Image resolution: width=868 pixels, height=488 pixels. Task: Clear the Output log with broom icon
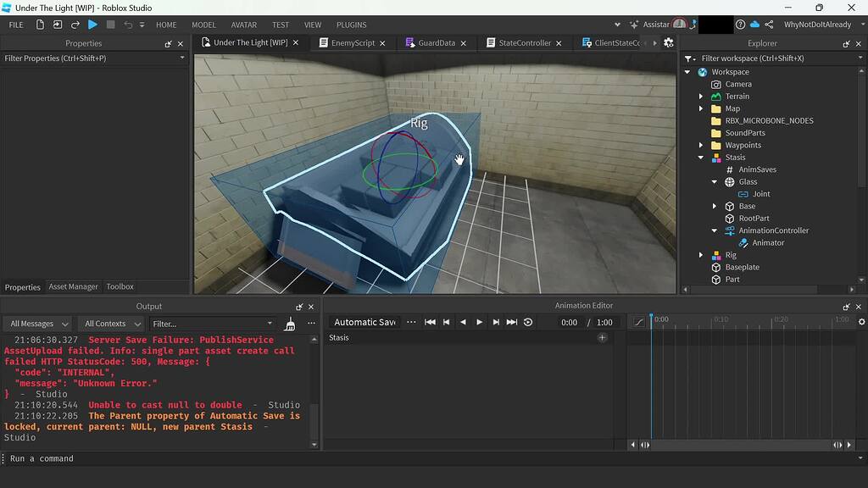coord(289,324)
